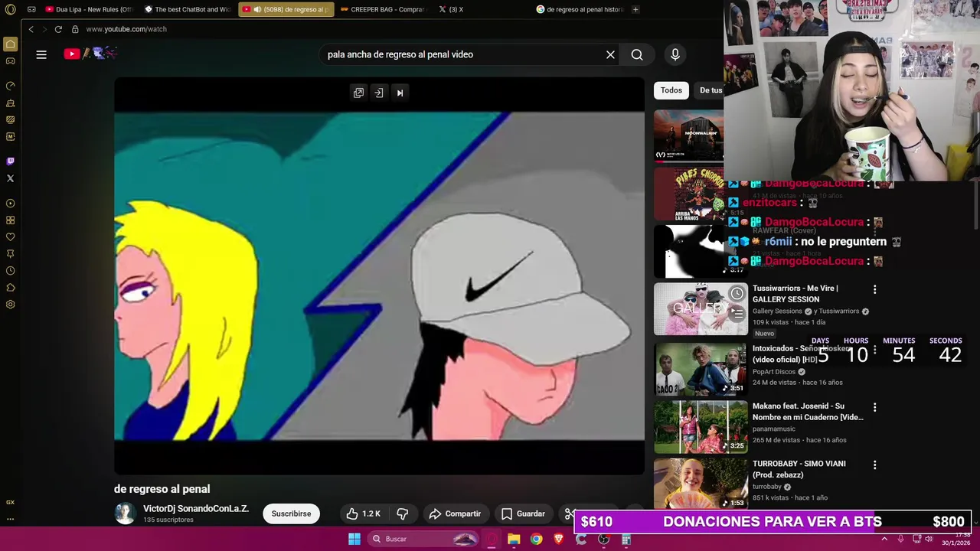Open Speed Dial grid icon in sidebar
The image size is (980, 551).
point(10,220)
